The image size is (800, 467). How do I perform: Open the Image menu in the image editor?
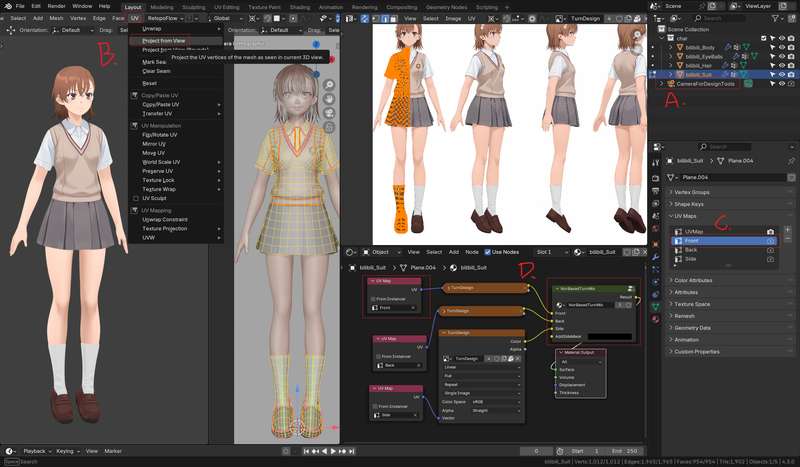453,18
